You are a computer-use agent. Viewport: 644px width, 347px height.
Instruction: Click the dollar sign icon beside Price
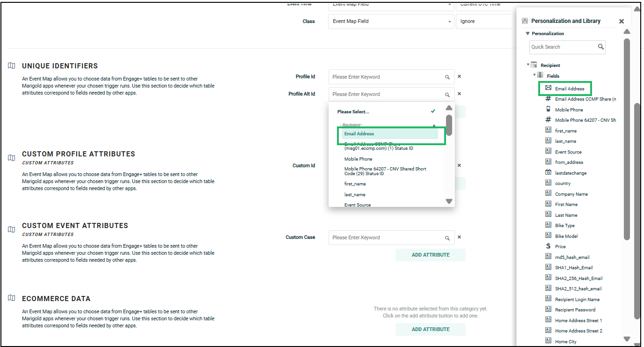548,246
